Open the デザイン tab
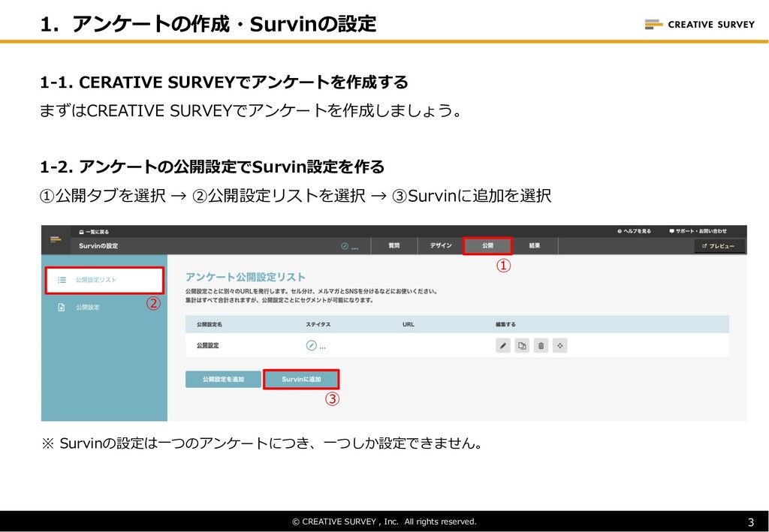Screen dimensions: 769x532 441,246
